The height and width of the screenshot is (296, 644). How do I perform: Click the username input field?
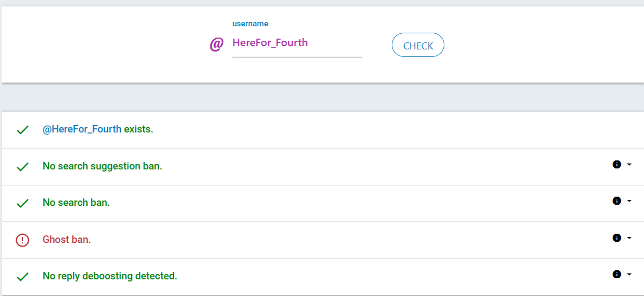297,44
